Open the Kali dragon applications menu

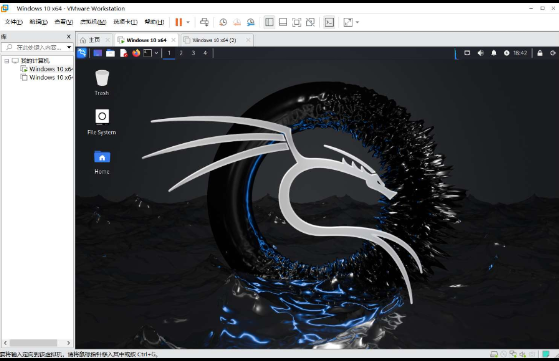82,53
